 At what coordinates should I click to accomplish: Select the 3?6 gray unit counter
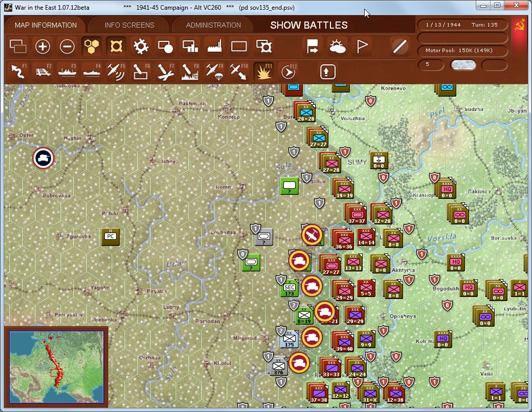click(279, 366)
